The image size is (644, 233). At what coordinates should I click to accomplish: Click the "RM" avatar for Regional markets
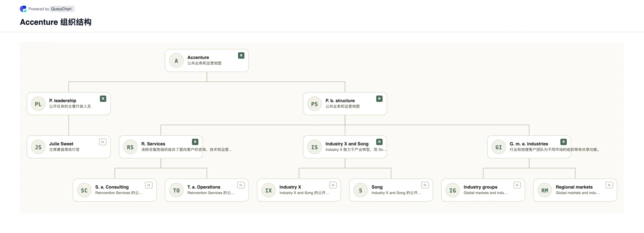(x=545, y=191)
